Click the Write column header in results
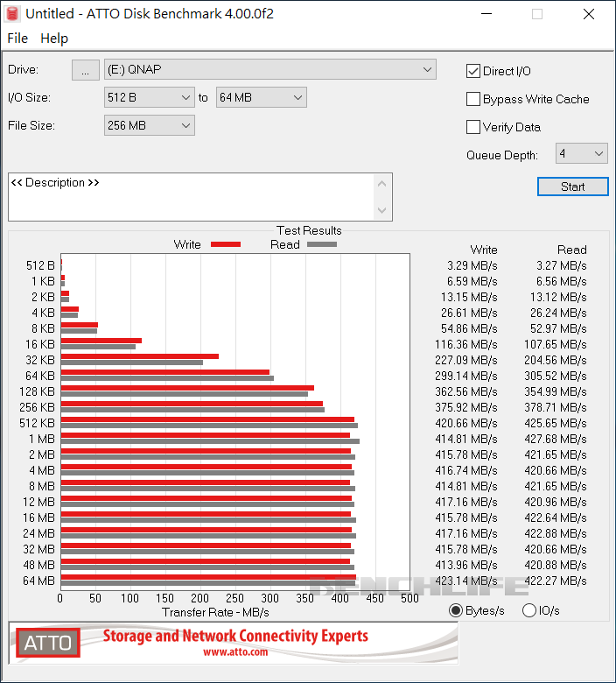The image size is (616, 683). [484, 250]
